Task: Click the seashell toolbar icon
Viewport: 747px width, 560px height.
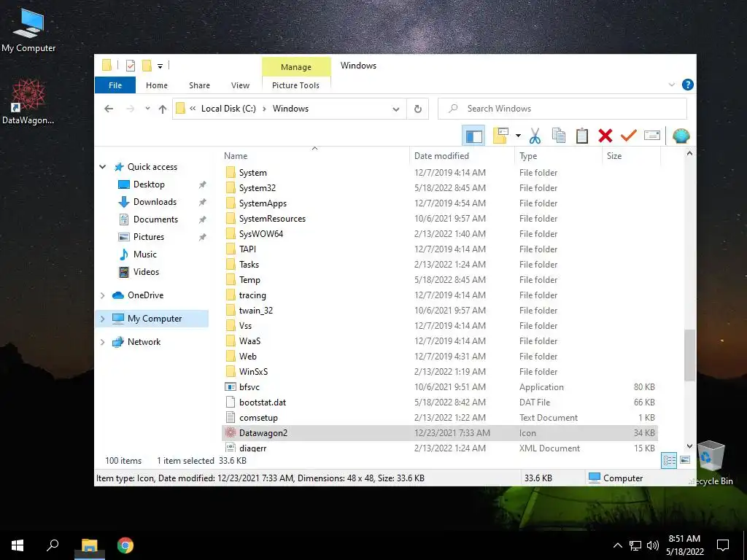Action: [x=681, y=136]
